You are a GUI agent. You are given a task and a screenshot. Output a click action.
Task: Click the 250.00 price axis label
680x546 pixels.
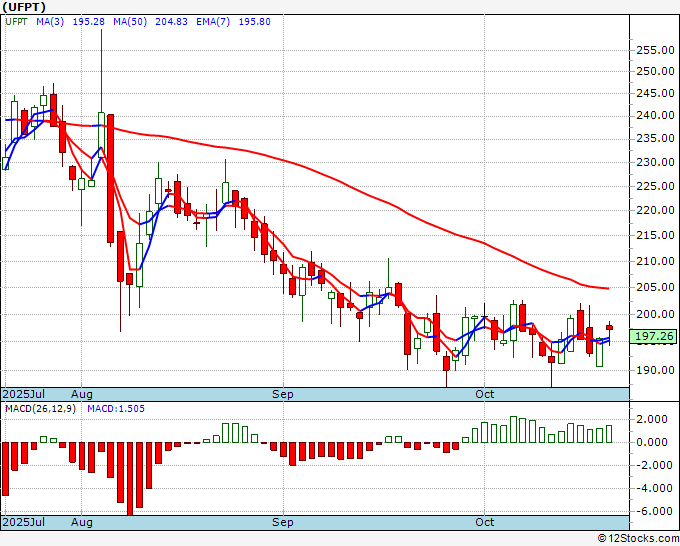click(655, 71)
